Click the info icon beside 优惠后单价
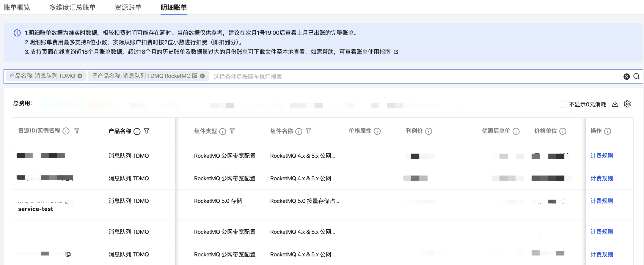The width and height of the screenshot is (644, 265). [x=516, y=131]
